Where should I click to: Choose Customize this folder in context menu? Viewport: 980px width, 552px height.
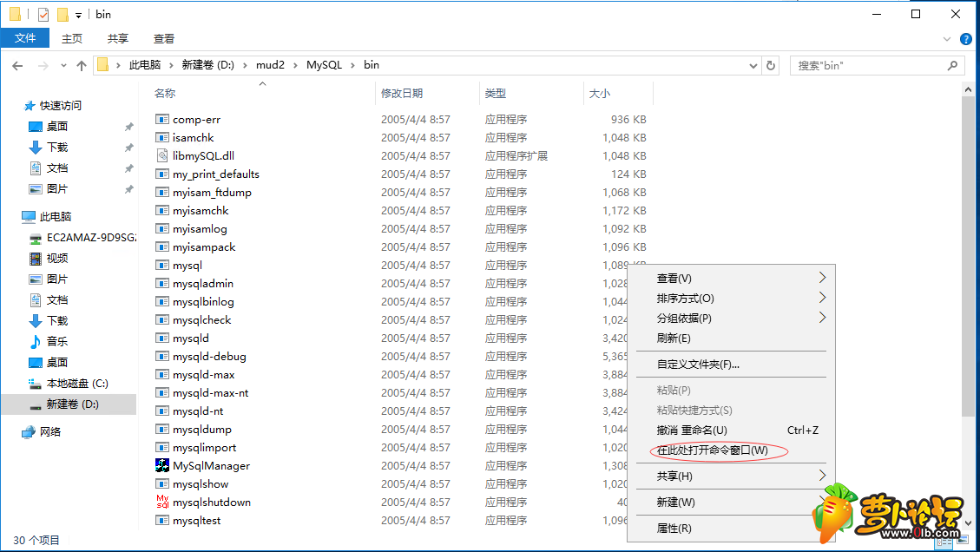click(731, 365)
